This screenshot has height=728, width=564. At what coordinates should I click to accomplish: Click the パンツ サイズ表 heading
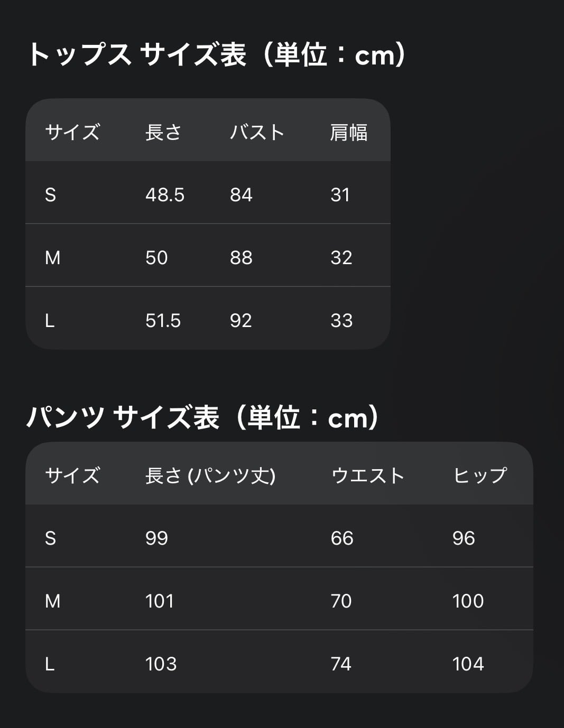coord(203,418)
